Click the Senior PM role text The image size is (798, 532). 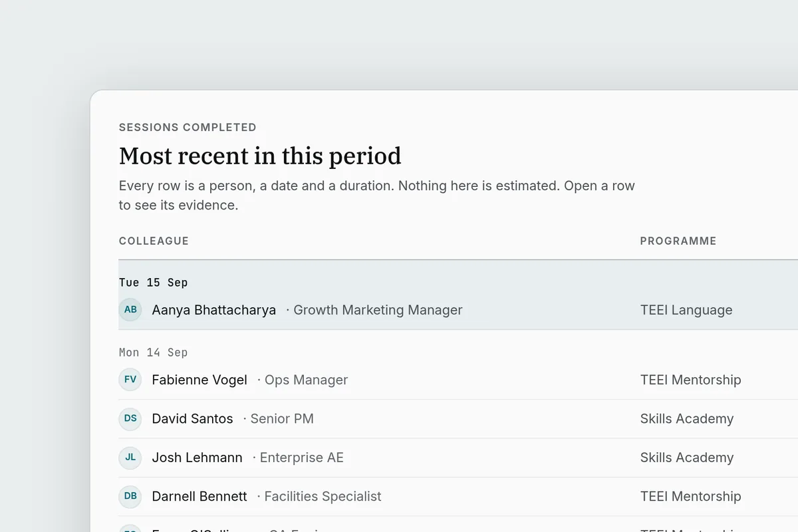click(282, 419)
